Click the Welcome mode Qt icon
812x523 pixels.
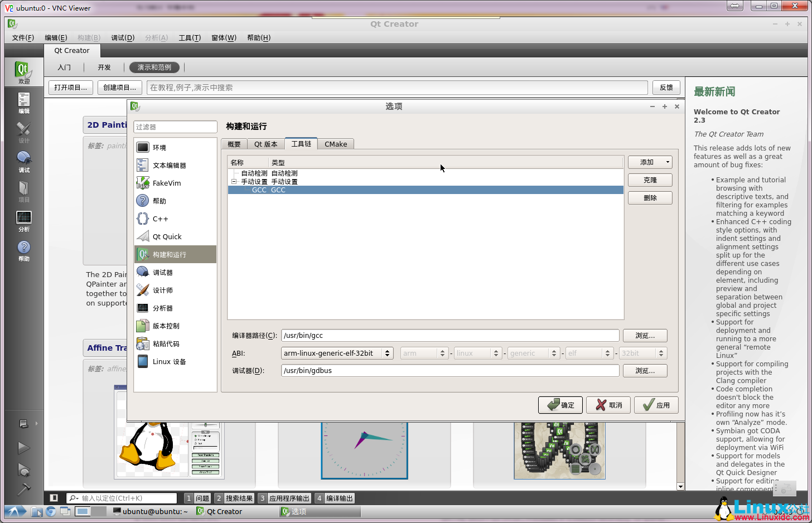23,72
